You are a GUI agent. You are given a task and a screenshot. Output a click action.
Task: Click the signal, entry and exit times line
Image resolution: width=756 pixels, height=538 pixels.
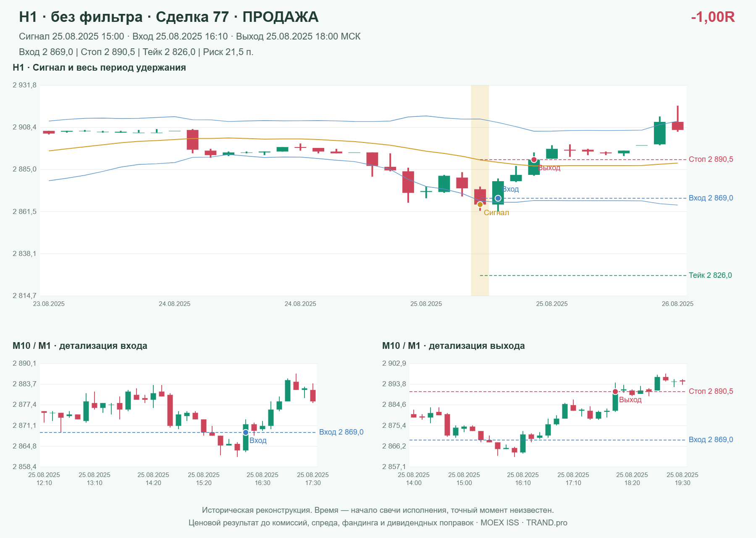pyautogui.click(x=190, y=37)
